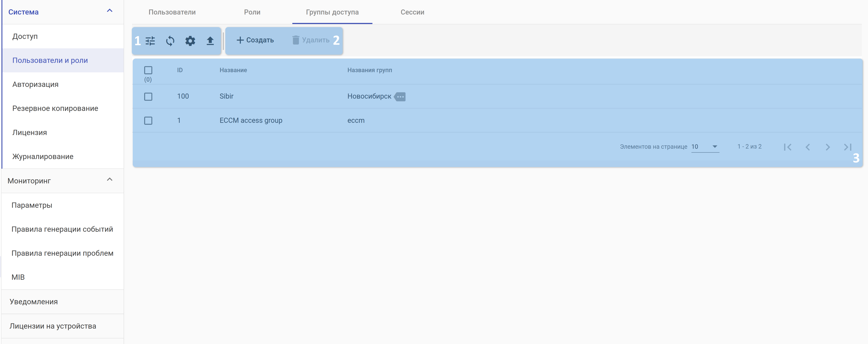Sort by the Название column header

(233, 70)
